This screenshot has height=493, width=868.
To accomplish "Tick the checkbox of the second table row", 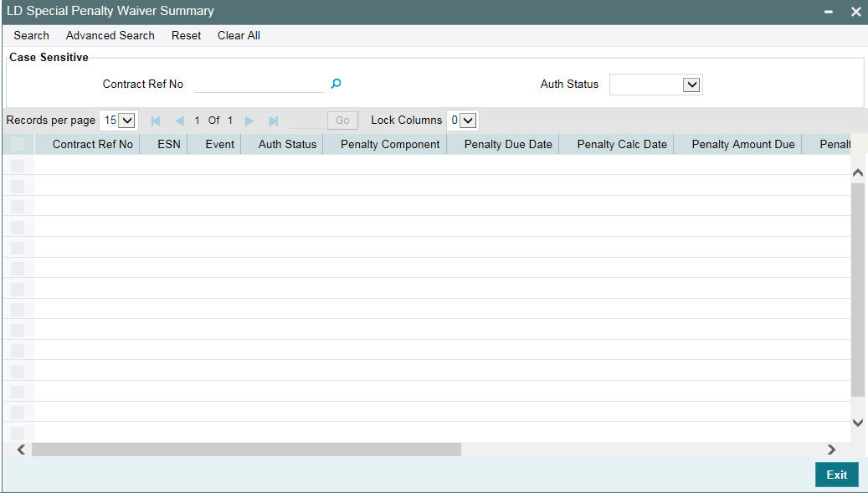I will coord(18,187).
